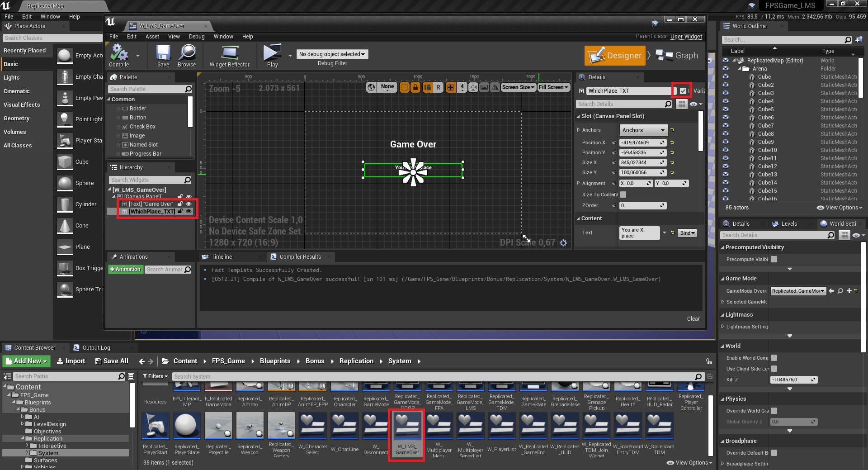
Task: Hide the Cube actor in World Outliner
Action: (726, 77)
